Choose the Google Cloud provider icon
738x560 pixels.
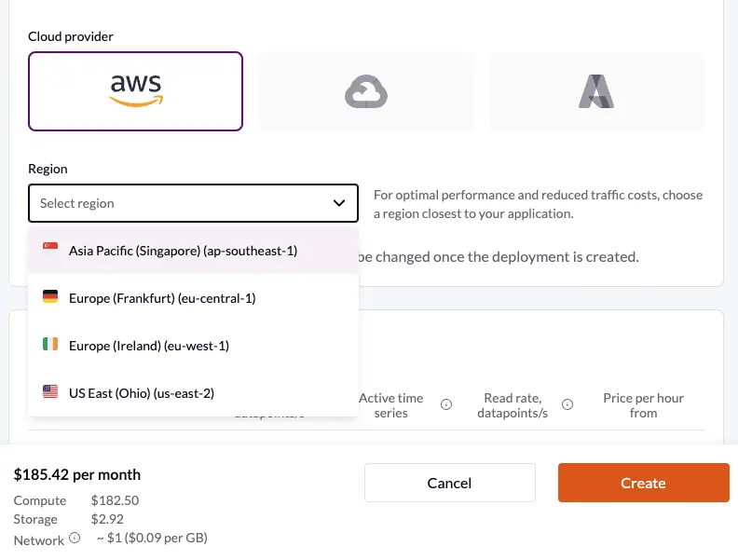tap(365, 91)
